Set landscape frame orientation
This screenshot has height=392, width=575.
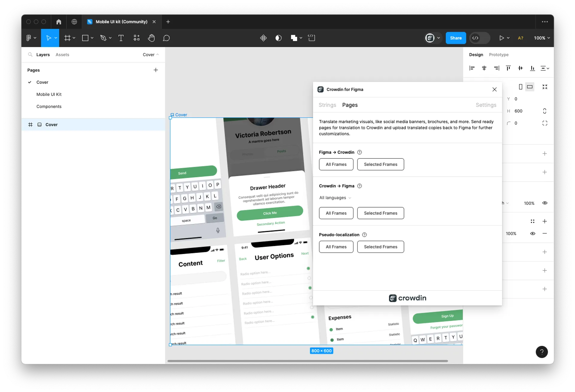click(530, 87)
